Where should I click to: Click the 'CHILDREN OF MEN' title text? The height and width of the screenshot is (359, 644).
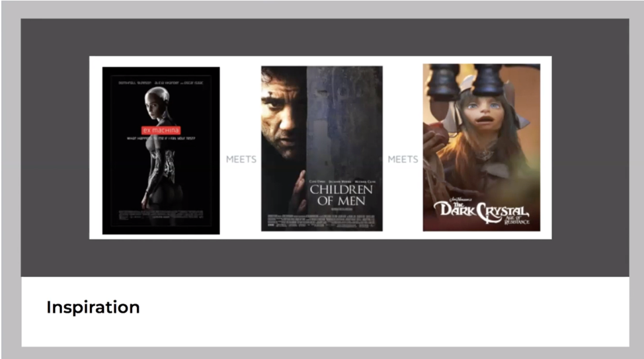[x=341, y=194]
